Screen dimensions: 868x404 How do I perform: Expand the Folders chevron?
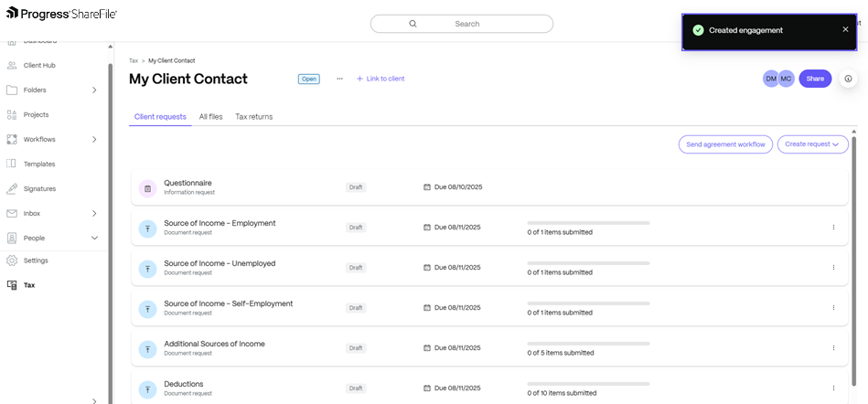click(94, 90)
